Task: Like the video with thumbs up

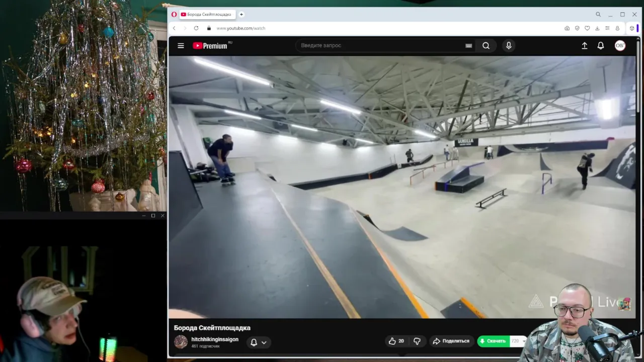Action: pos(396,341)
